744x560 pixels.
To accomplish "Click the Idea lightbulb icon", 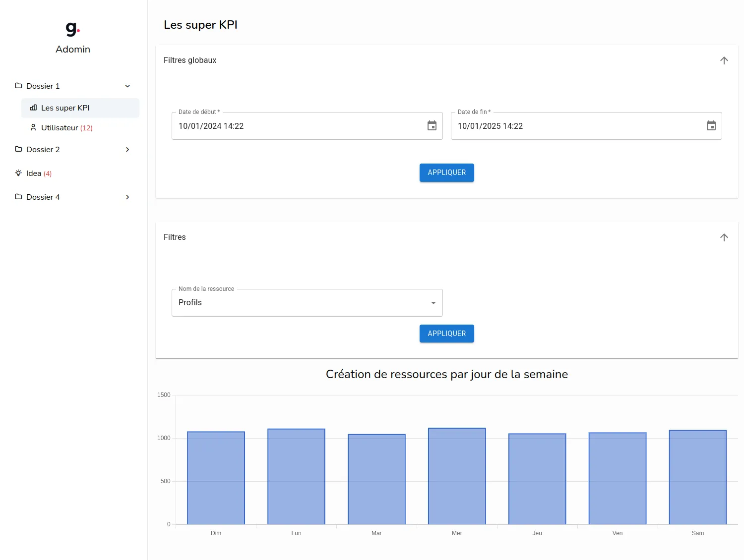I will click(18, 173).
